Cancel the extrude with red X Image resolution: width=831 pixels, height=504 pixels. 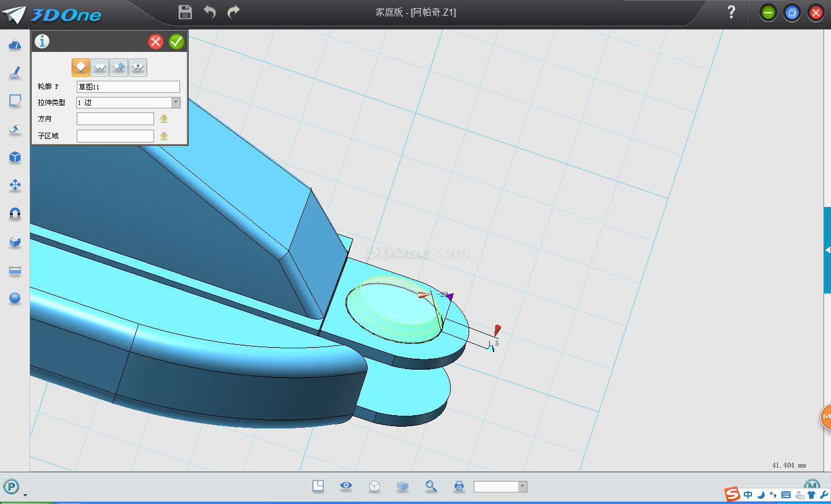click(x=156, y=42)
